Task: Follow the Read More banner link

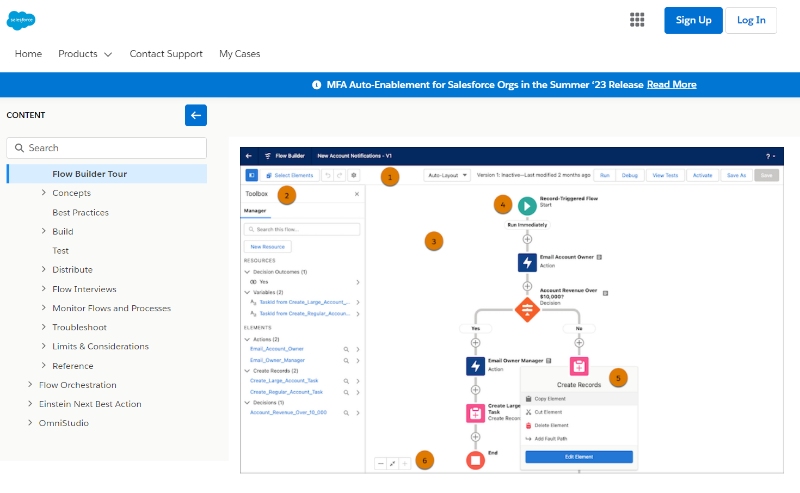Action: pyautogui.click(x=671, y=85)
